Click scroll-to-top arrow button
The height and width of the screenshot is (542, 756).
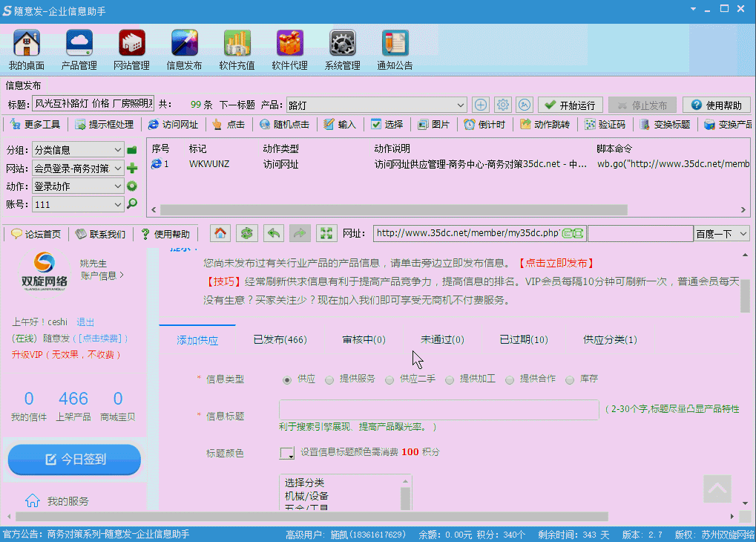[717, 489]
